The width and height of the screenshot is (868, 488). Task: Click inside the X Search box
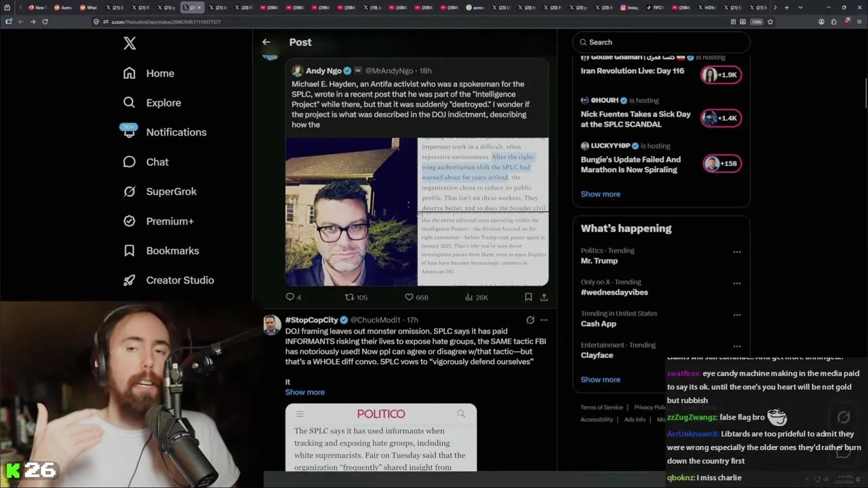click(661, 42)
